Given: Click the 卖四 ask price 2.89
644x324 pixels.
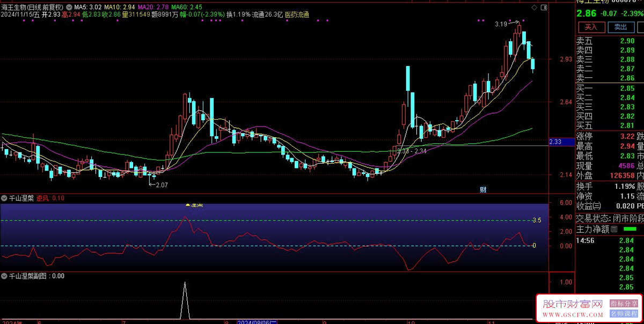Looking at the screenshot, I should (627, 50).
